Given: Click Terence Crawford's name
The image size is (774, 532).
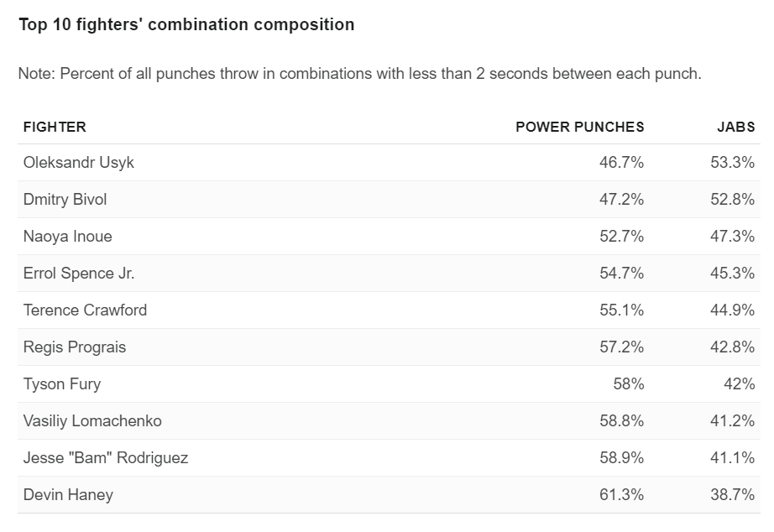Looking at the screenshot, I should [x=85, y=310].
